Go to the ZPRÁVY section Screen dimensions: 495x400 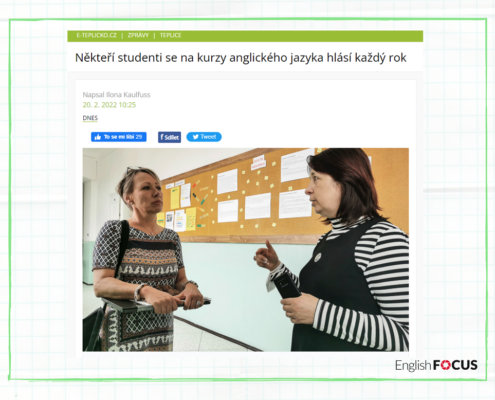138,35
